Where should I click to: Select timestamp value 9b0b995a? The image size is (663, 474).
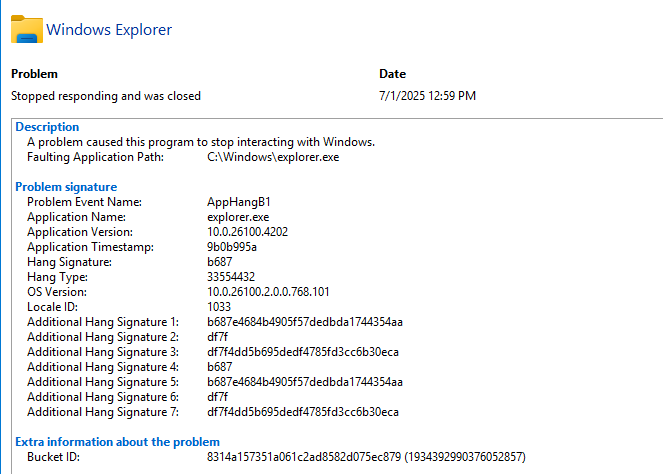click(232, 247)
